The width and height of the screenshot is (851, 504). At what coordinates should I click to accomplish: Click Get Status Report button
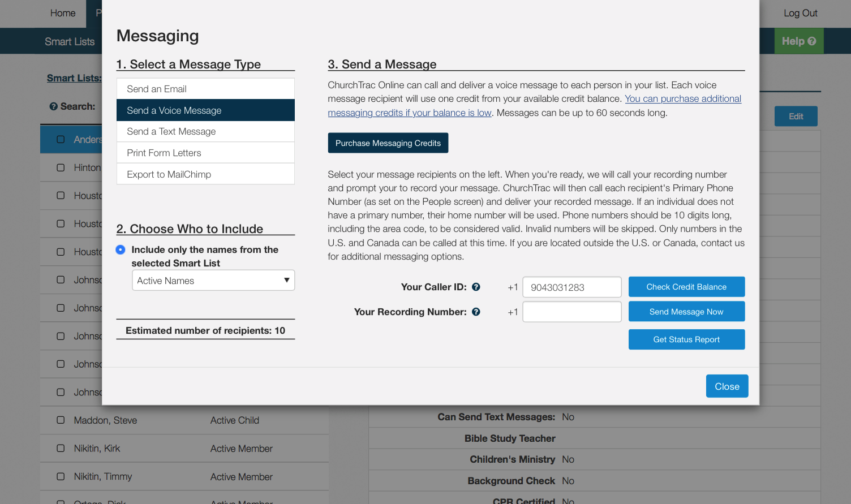(x=686, y=339)
